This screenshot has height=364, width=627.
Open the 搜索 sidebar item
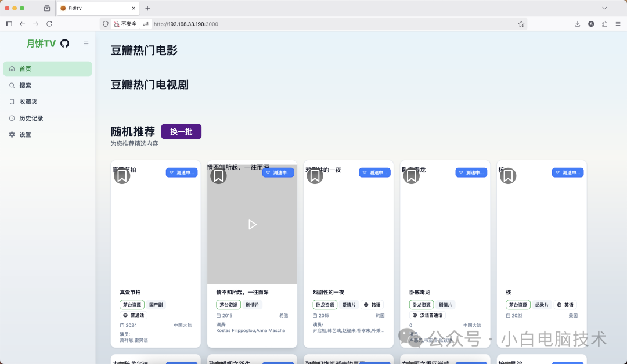coord(48,85)
